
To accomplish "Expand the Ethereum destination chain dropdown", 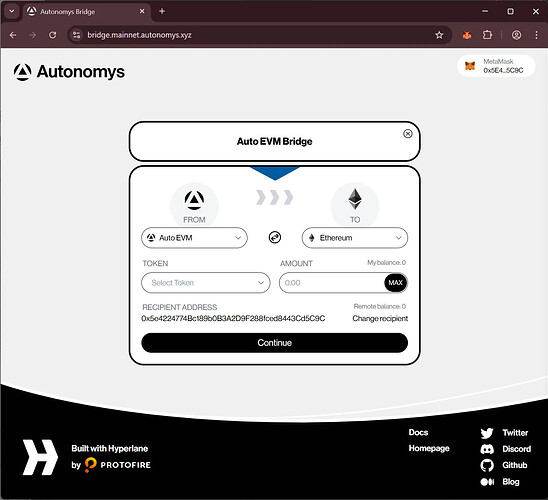I will pyautogui.click(x=355, y=238).
